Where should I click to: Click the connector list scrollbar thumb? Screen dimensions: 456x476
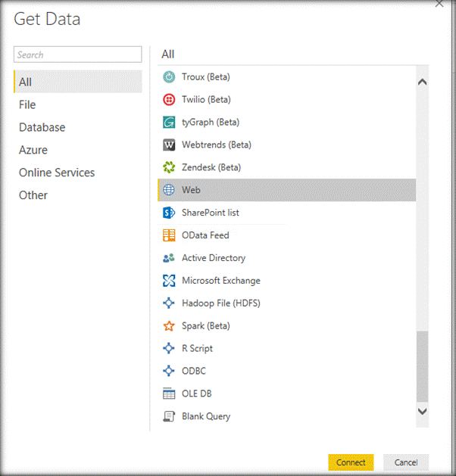(422, 366)
